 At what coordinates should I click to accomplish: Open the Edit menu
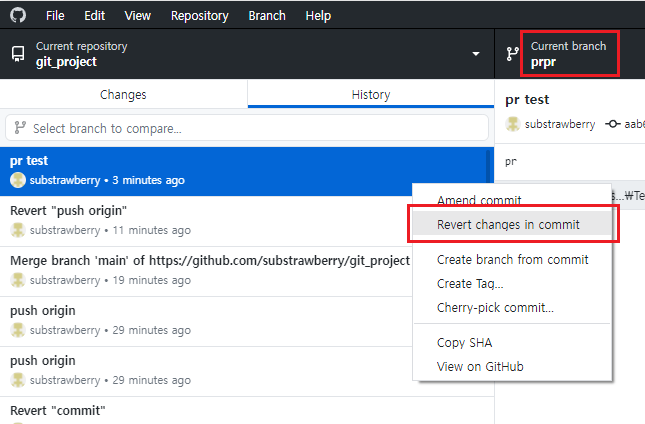coord(95,16)
